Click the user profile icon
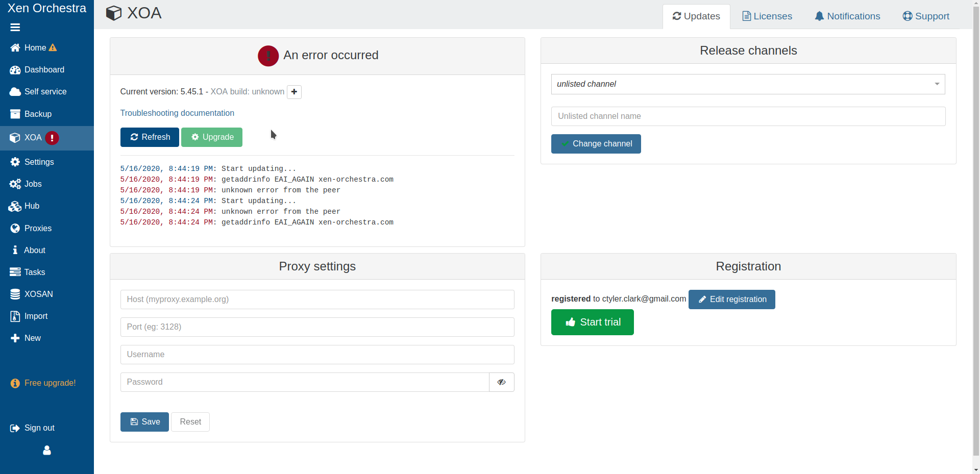 point(47,451)
